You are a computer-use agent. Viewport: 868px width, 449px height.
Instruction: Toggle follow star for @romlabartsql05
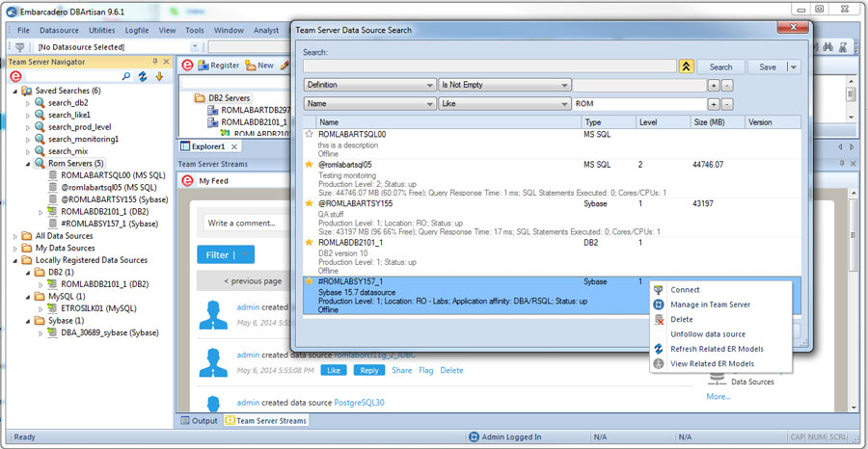click(x=310, y=165)
